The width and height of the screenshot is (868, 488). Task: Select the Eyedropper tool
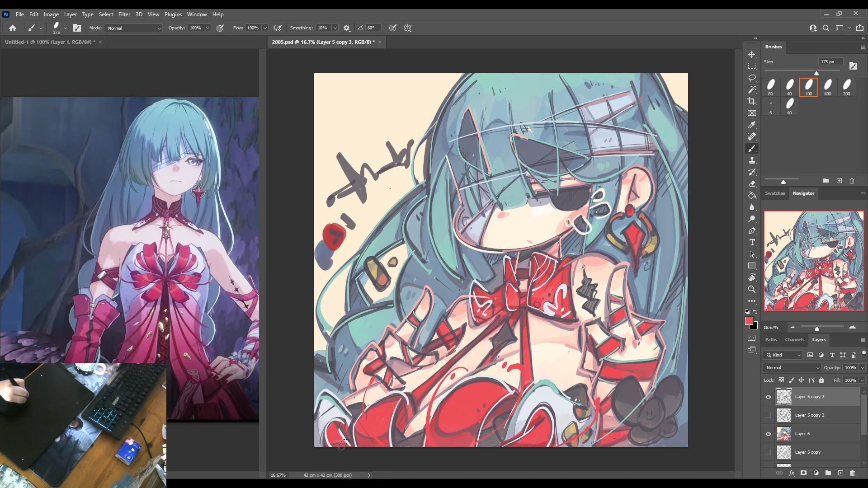pos(752,125)
